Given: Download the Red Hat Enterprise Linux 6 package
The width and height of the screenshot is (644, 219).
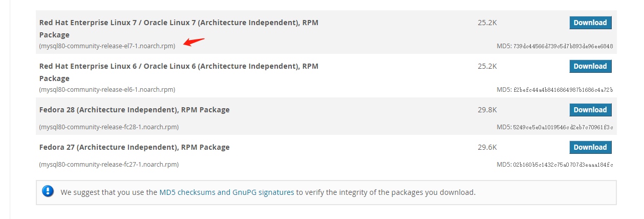Looking at the screenshot, I should pyautogui.click(x=590, y=66).
